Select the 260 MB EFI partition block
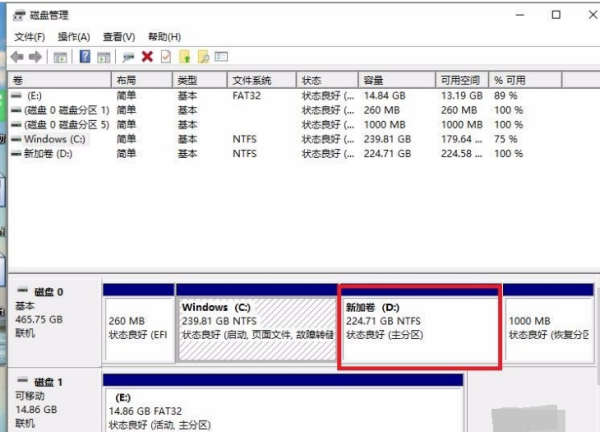600x432 pixels. (139, 323)
